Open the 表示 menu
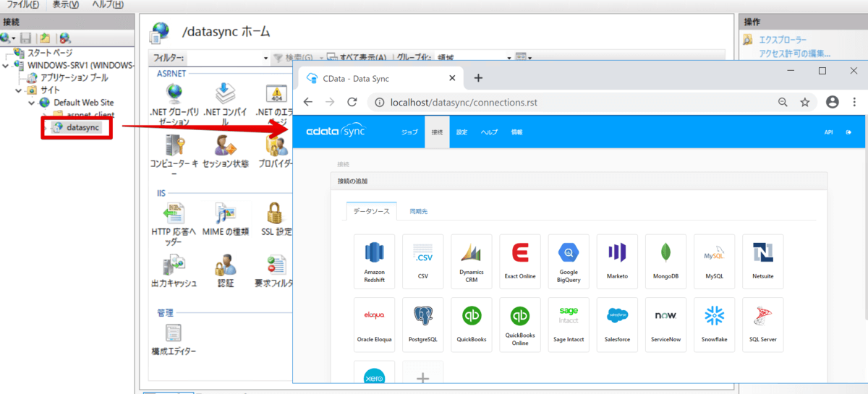The height and width of the screenshot is (394, 868). point(66,4)
